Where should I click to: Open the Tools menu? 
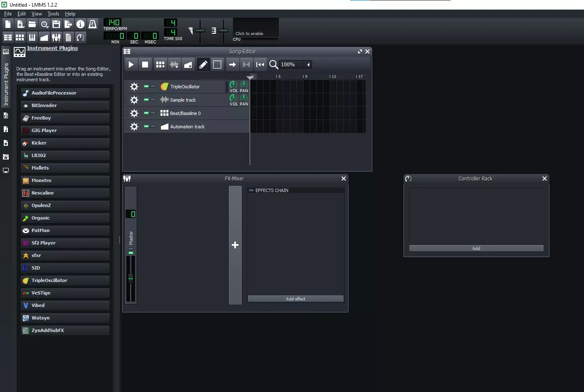coord(53,14)
